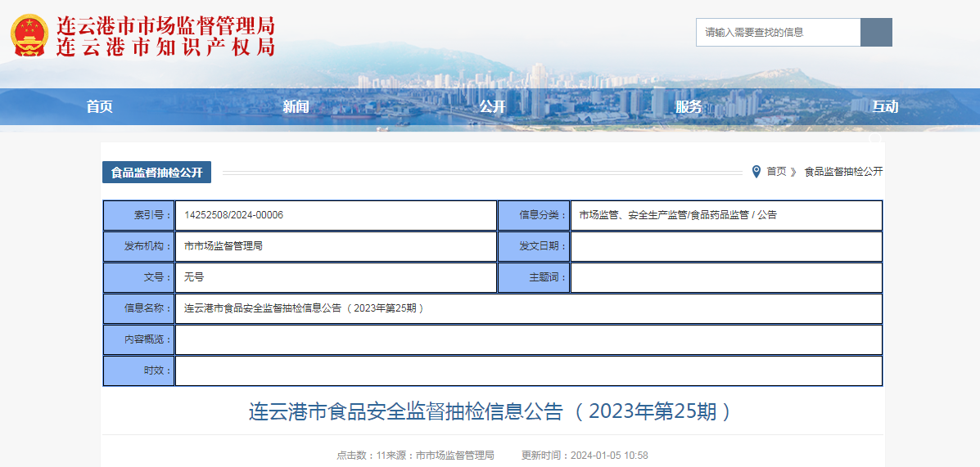Open the 互动 navigation menu
Image resolution: width=980 pixels, height=467 pixels.
[884, 107]
